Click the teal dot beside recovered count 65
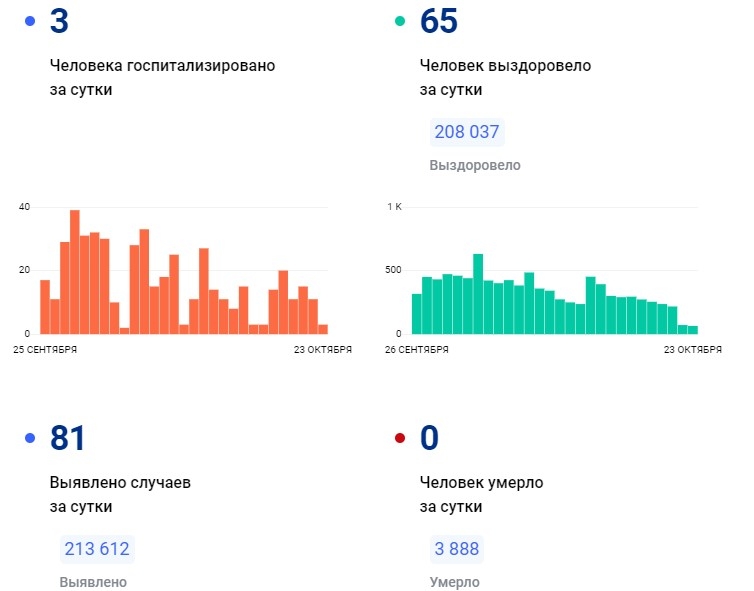This screenshot has height=591, width=754. point(400,20)
